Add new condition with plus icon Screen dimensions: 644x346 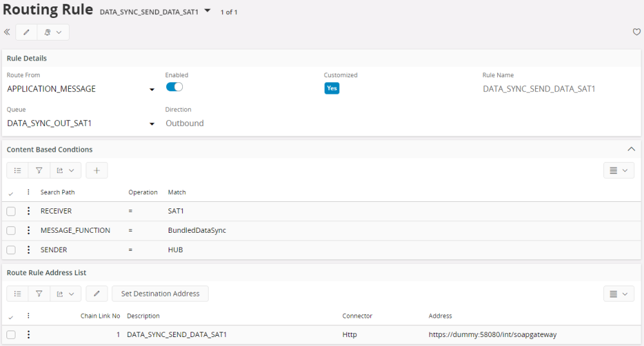coord(97,170)
